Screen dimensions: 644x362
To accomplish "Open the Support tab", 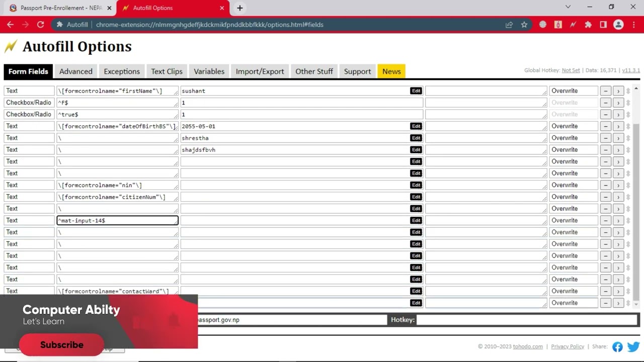I will 358,71.
